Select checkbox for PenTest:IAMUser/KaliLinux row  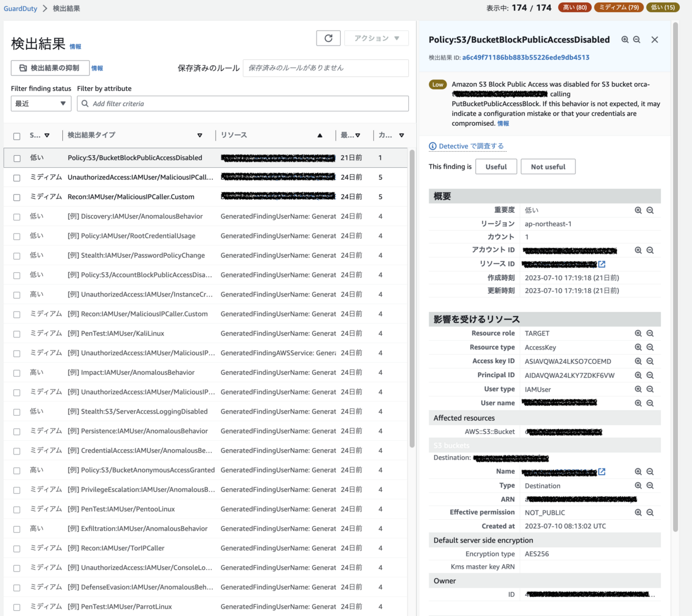[x=17, y=334]
